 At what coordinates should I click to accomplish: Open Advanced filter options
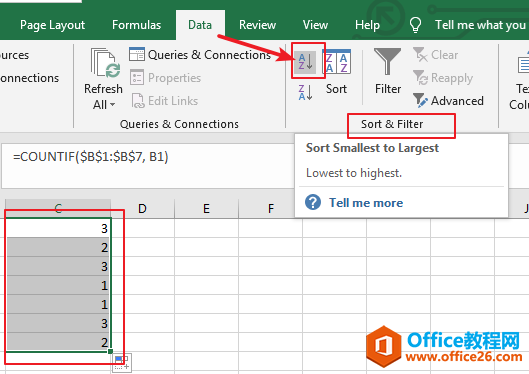(x=448, y=101)
